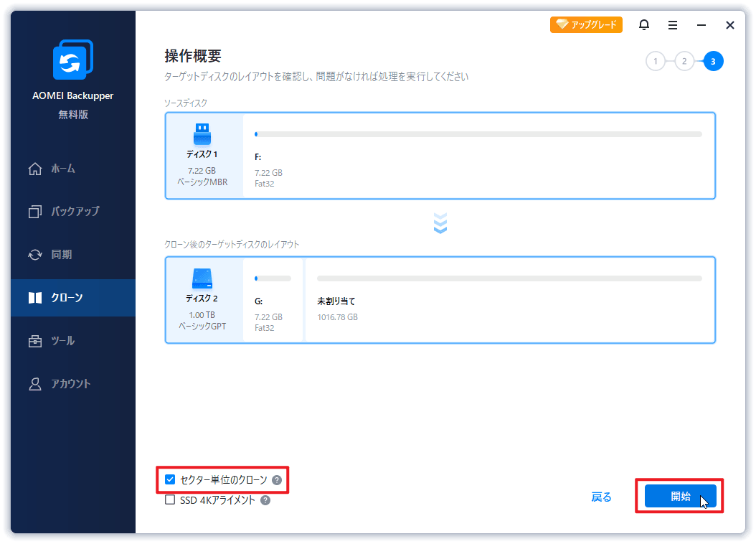
Task: Open the notification bell icon
Action: [x=643, y=24]
